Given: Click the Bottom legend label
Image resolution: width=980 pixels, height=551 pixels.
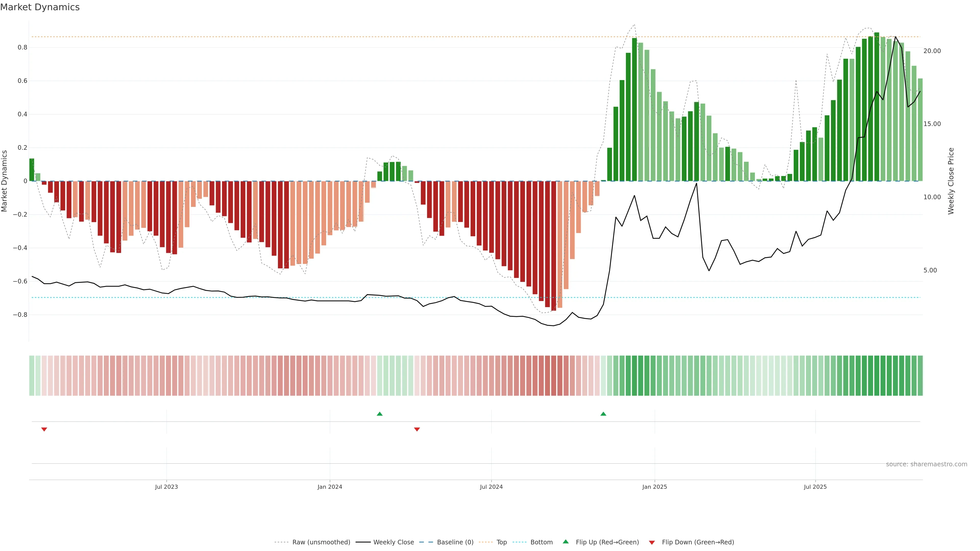Looking at the screenshot, I should coord(541,542).
